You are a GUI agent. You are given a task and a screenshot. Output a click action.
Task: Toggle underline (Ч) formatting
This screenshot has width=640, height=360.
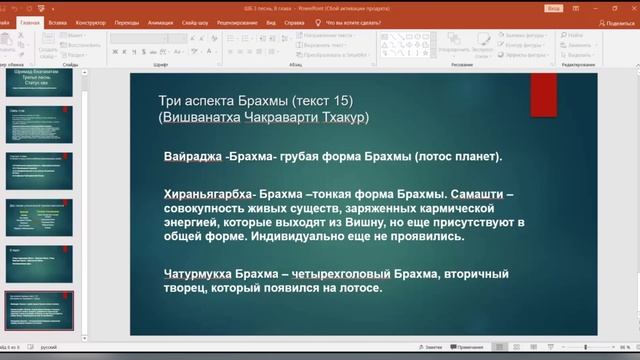(134, 52)
